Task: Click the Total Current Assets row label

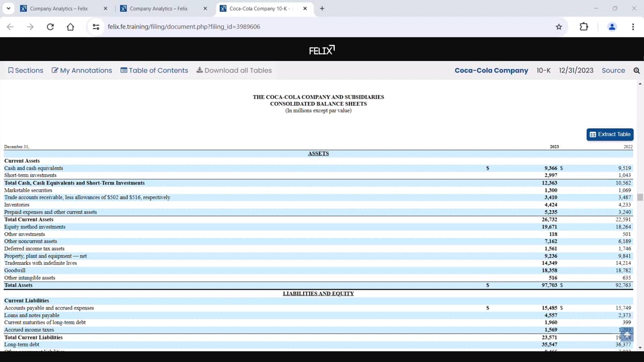Action: pyautogui.click(x=28, y=219)
